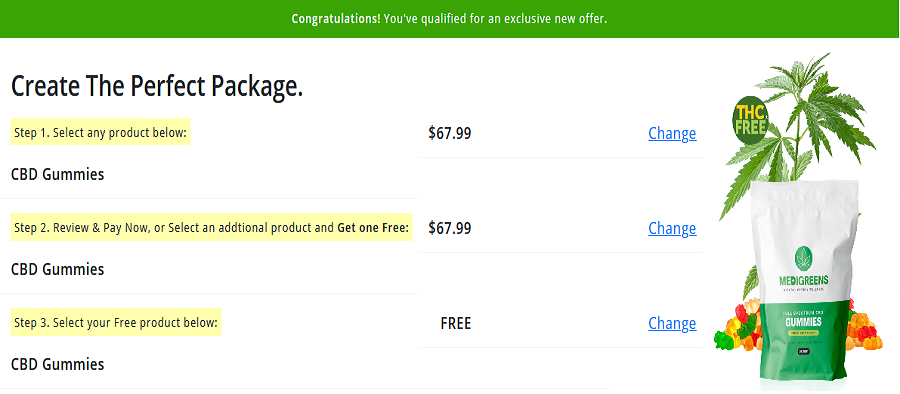
Task: Select the Step 2 Review & Pay label
Action: tap(211, 228)
